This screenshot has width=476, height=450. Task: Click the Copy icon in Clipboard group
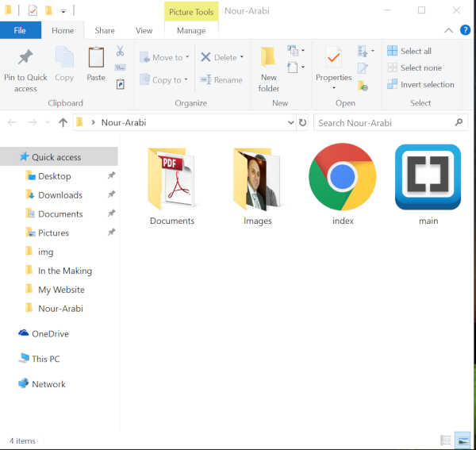click(64, 57)
